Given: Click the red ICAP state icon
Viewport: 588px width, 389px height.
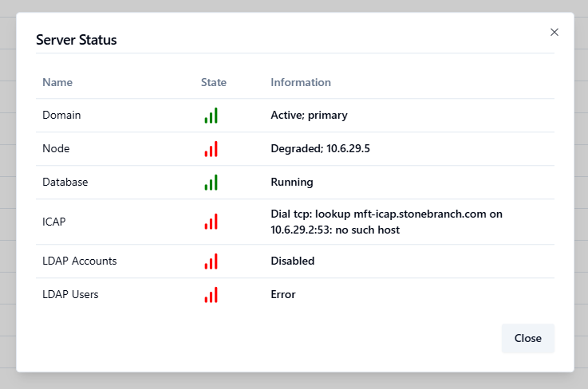Looking at the screenshot, I should (211, 222).
